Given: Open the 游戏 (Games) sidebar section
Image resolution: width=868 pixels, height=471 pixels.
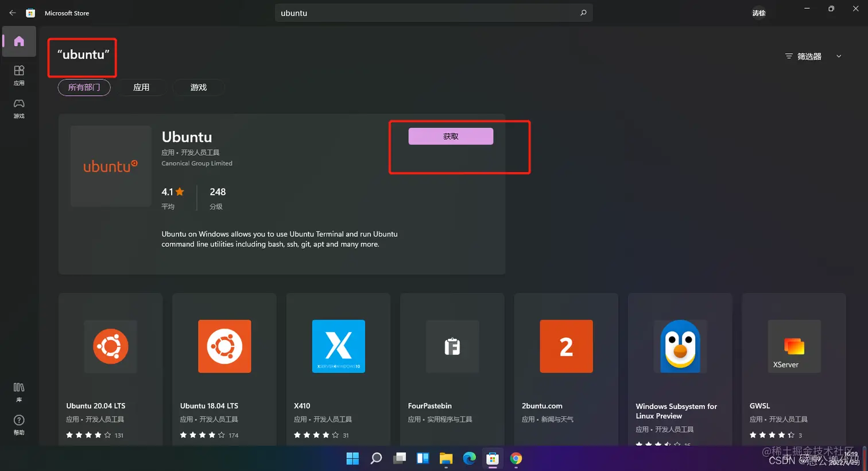Looking at the screenshot, I should (x=19, y=108).
